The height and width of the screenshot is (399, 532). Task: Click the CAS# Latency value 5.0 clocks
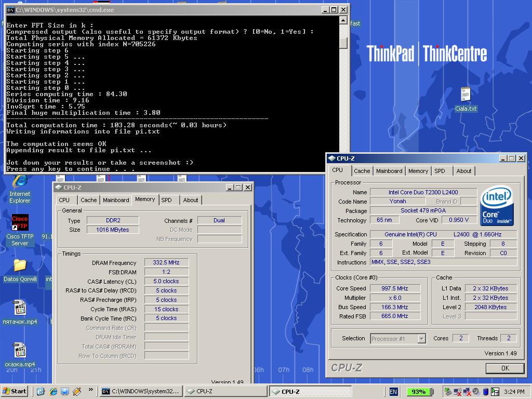pos(166,281)
